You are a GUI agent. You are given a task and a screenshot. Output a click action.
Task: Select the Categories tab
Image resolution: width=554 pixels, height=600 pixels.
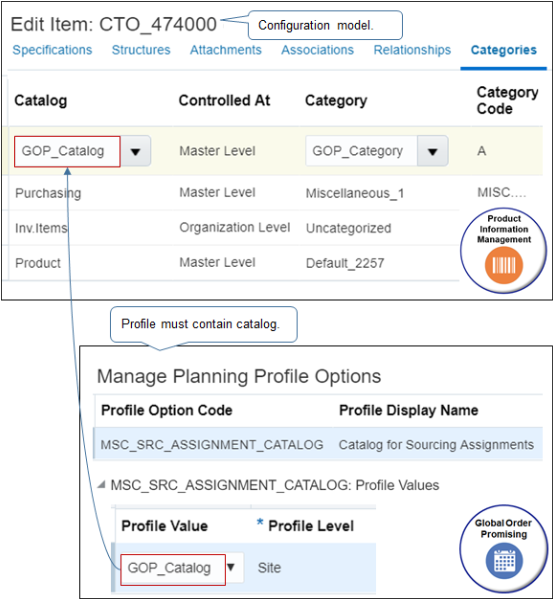tap(504, 50)
